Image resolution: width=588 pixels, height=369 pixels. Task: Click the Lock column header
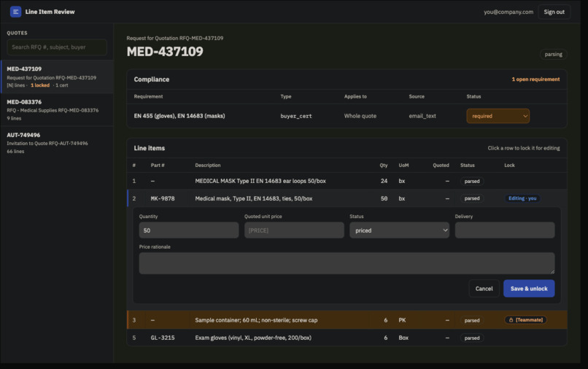coord(509,165)
